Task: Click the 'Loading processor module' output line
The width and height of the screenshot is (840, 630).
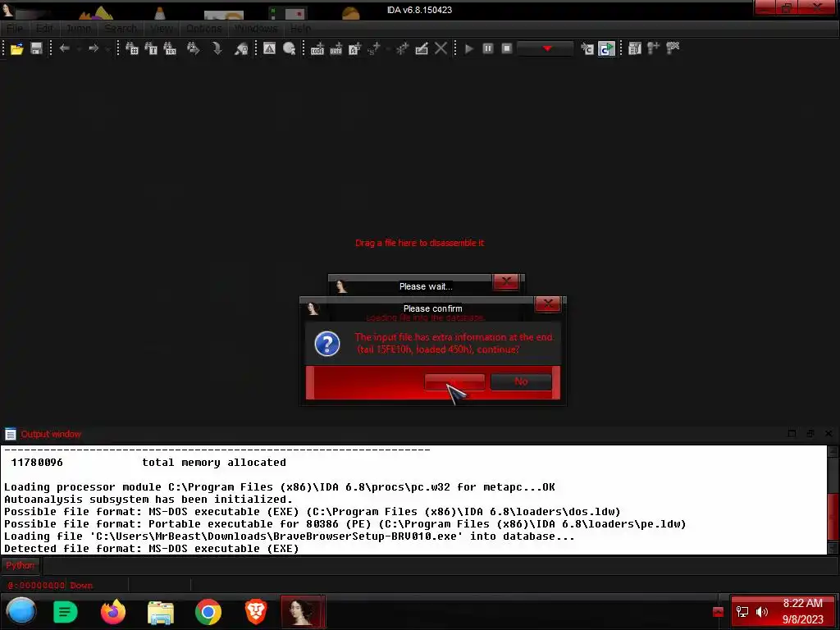Action: tap(280, 487)
